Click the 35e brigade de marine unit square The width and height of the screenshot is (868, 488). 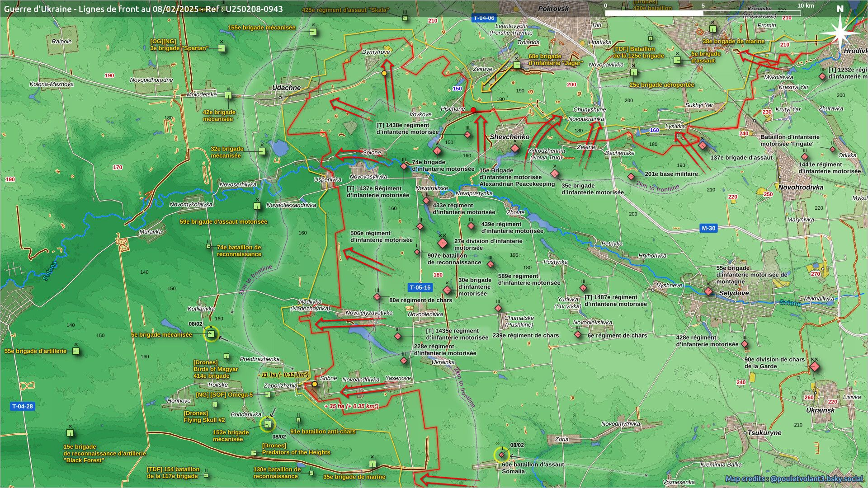click(372, 464)
